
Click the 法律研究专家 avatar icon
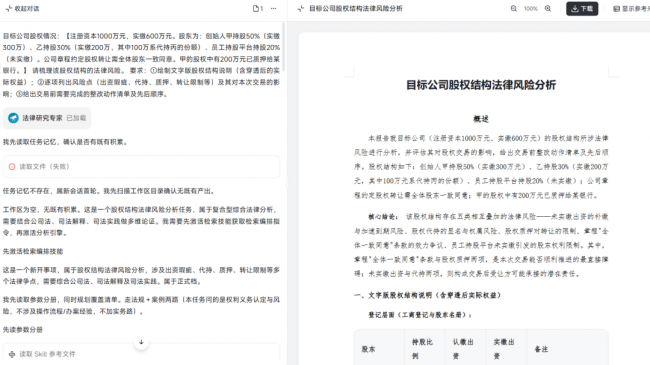click(x=13, y=118)
